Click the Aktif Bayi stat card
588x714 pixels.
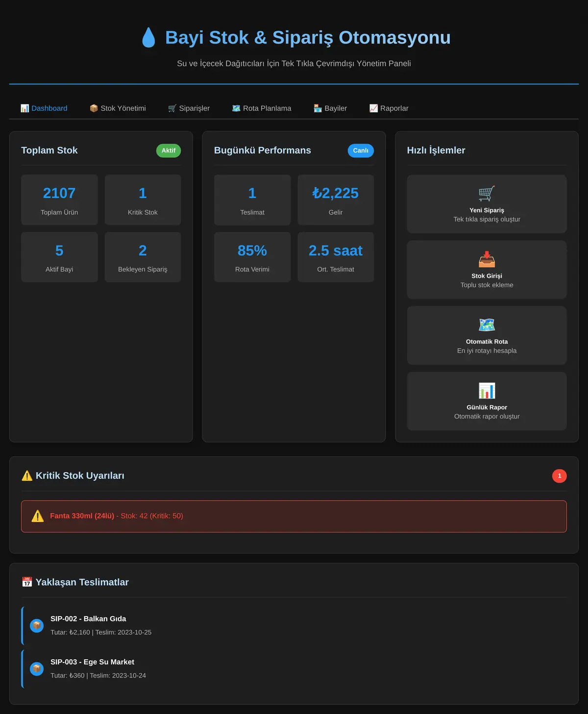59,257
